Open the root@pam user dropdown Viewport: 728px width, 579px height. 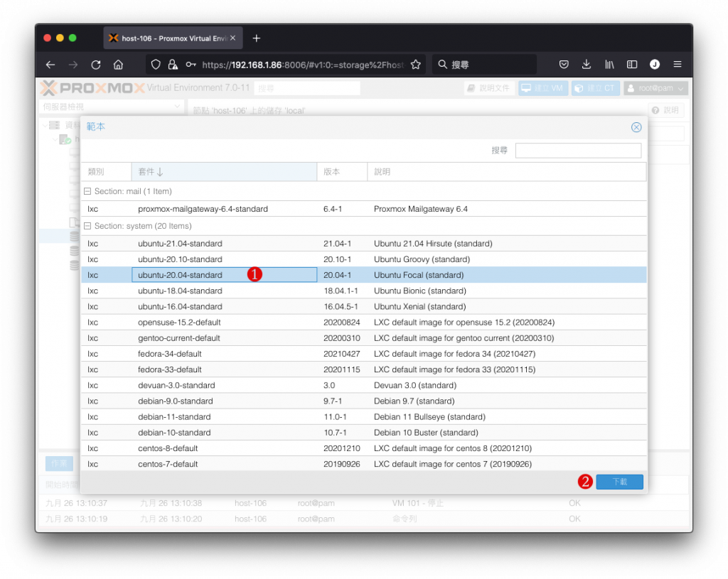(x=655, y=88)
